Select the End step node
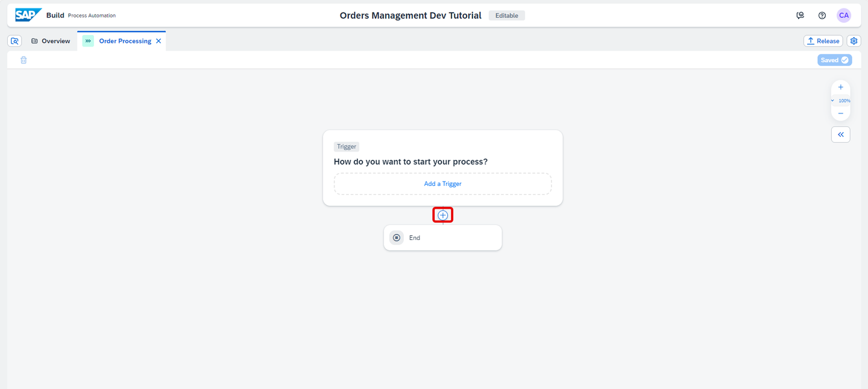Screen dimensions: 868x389 click(x=443, y=238)
